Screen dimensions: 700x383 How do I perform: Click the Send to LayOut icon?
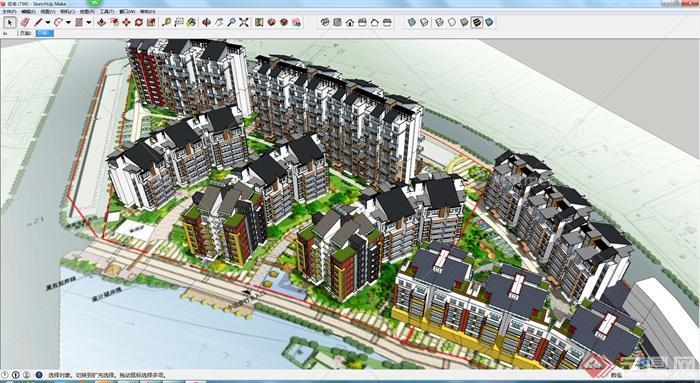tap(296, 22)
